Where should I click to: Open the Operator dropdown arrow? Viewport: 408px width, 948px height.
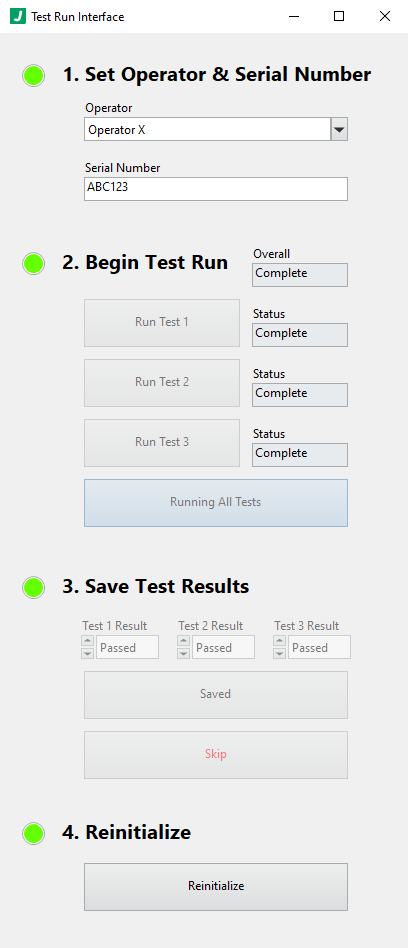(x=339, y=129)
